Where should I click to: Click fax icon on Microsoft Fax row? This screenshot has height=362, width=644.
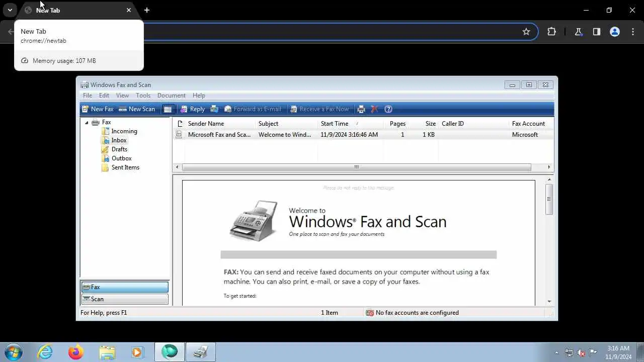tap(179, 135)
